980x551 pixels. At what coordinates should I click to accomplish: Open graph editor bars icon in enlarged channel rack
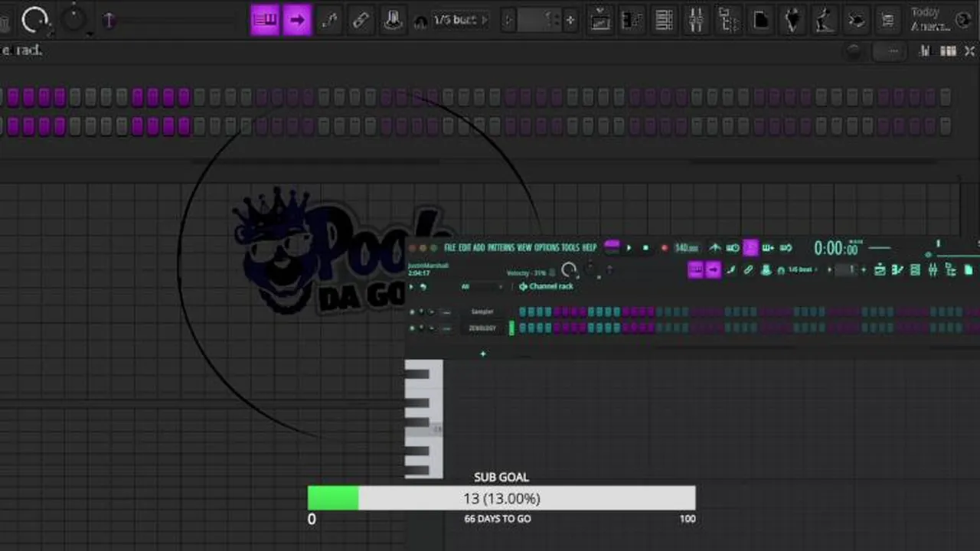tap(925, 51)
